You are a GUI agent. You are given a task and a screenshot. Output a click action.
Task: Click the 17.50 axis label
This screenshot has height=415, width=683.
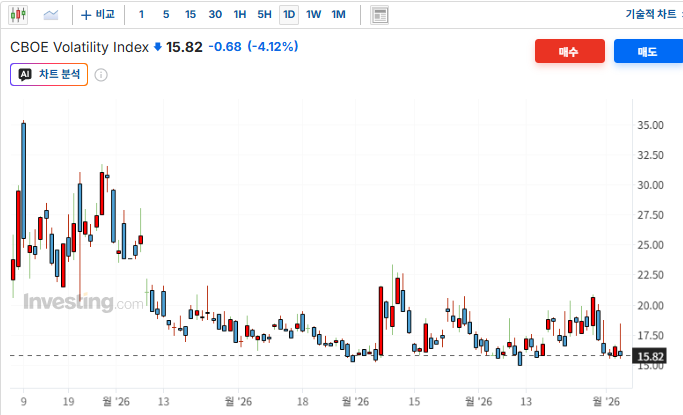[x=650, y=335]
